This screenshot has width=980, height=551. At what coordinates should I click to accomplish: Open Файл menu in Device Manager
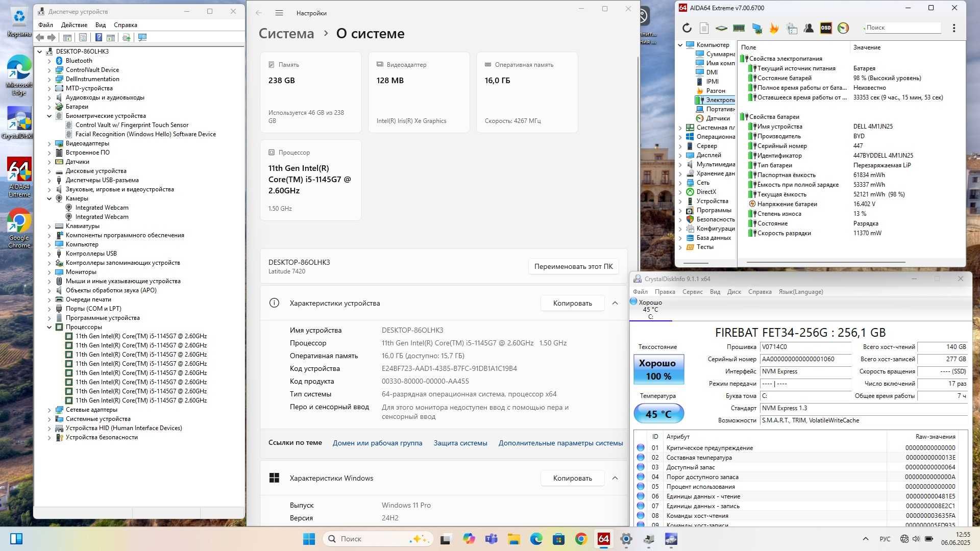[x=45, y=24]
